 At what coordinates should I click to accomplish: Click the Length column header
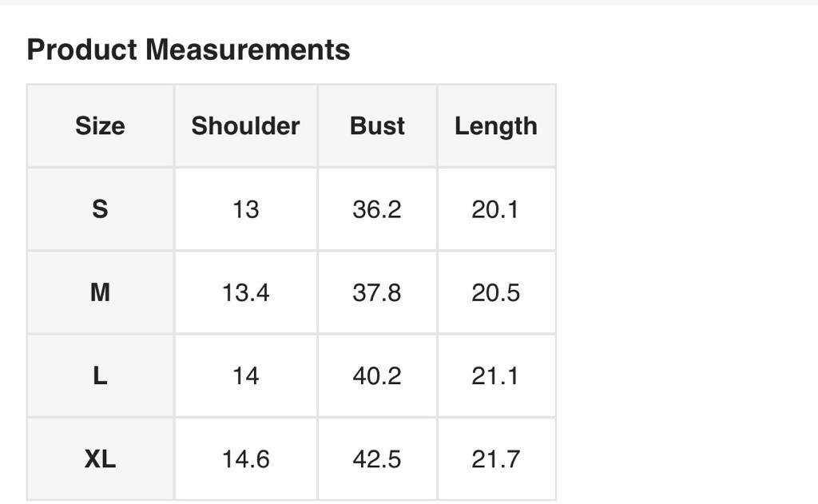pos(495,126)
